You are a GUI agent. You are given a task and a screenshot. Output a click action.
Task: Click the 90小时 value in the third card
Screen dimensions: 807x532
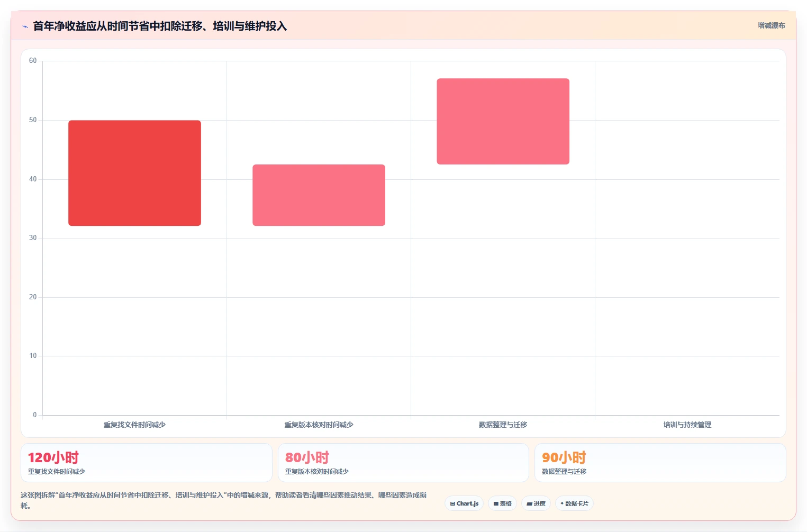(x=564, y=457)
